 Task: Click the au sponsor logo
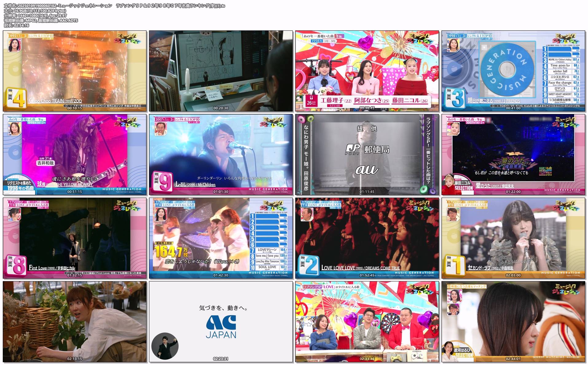(x=367, y=170)
